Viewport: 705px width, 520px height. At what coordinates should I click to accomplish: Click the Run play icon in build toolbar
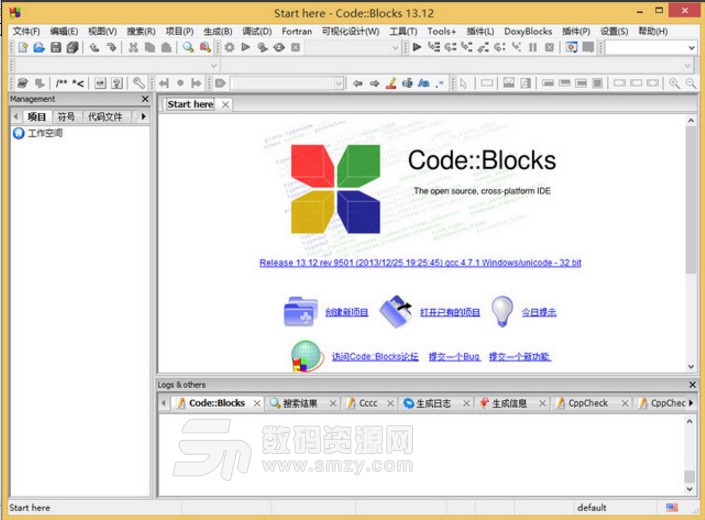tap(245, 47)
